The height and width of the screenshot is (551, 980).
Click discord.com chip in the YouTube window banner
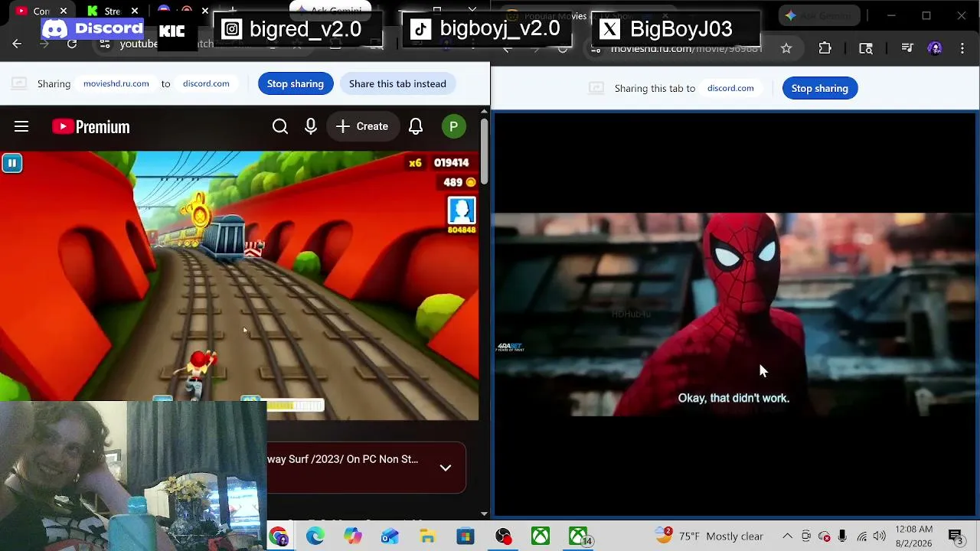pos(206,83)
